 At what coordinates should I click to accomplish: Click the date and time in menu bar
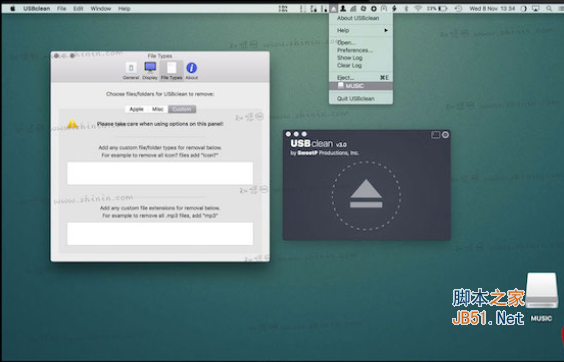[x=492, y=8]
